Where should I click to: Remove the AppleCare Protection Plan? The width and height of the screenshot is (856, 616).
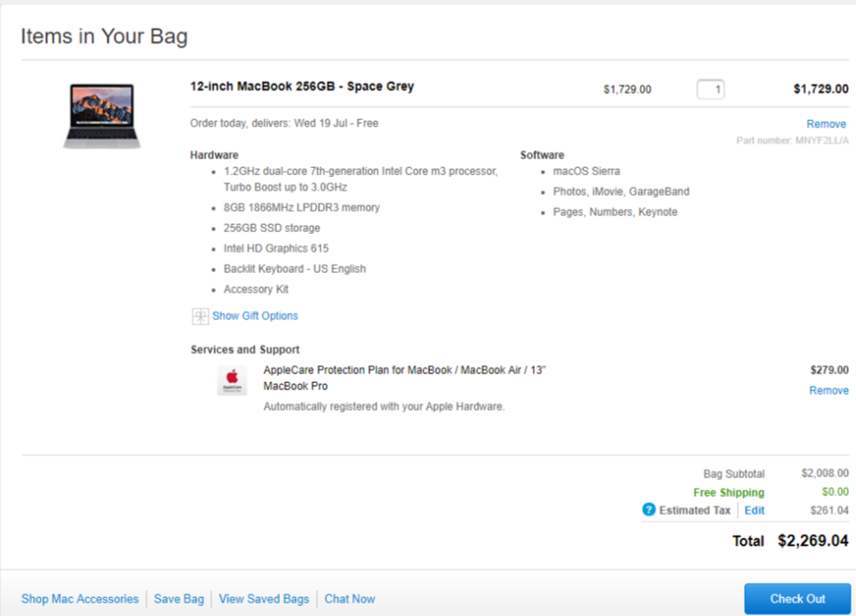829,390
